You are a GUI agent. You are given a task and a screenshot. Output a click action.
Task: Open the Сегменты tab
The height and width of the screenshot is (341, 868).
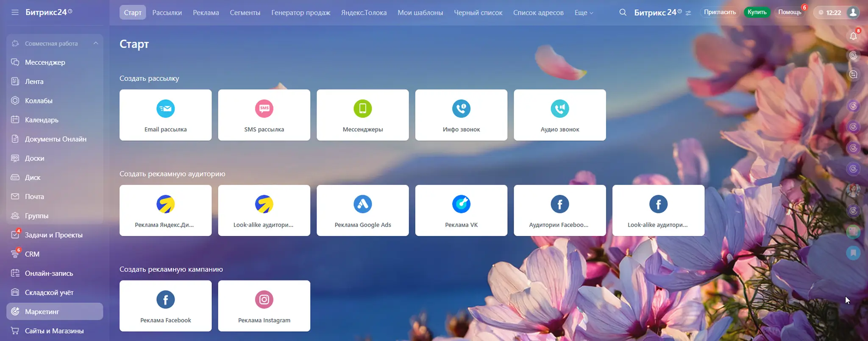point(245,13)
